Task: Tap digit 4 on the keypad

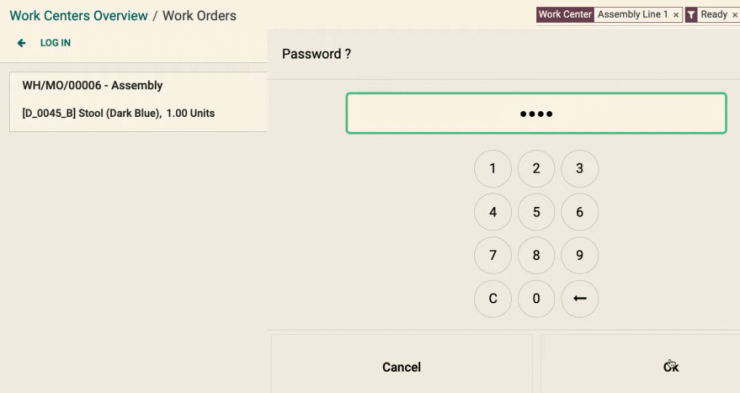Action: [493, 212]
